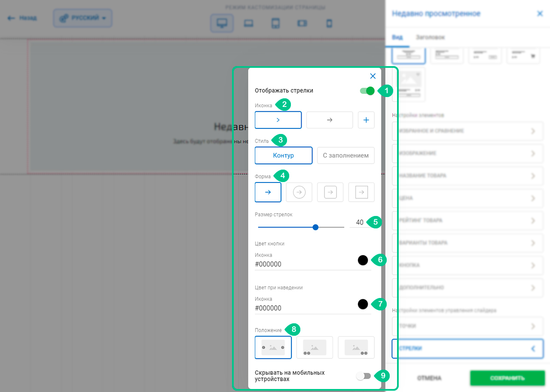The height and width of the screenshot is (392, 550).
Task: Select portrait tablet preview mode icon
Action: [275, 24]
